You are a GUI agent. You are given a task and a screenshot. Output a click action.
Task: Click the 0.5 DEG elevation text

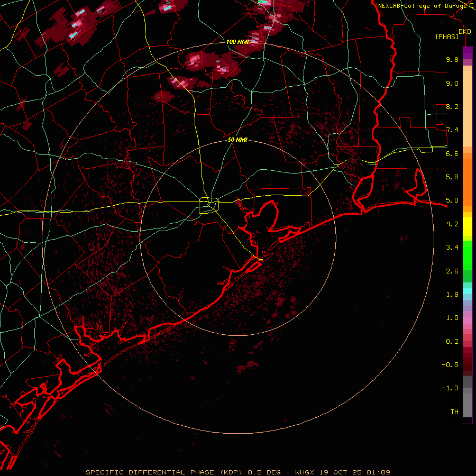point(264,472)
